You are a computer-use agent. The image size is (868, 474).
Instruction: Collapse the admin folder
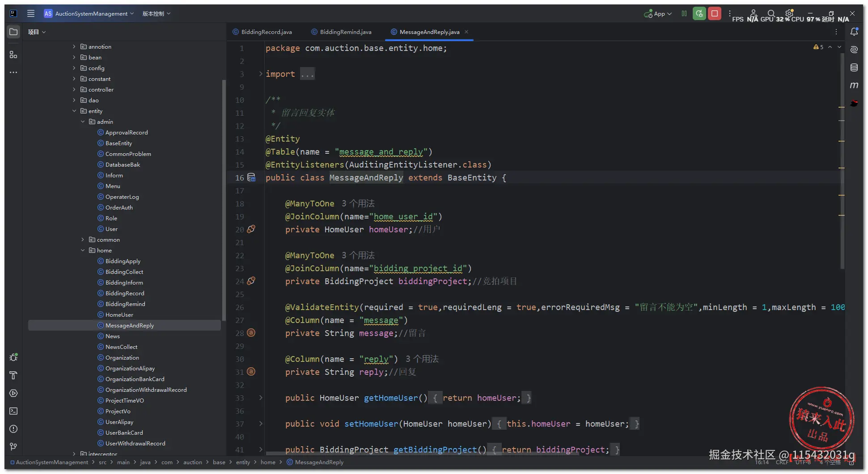[83, 122]
